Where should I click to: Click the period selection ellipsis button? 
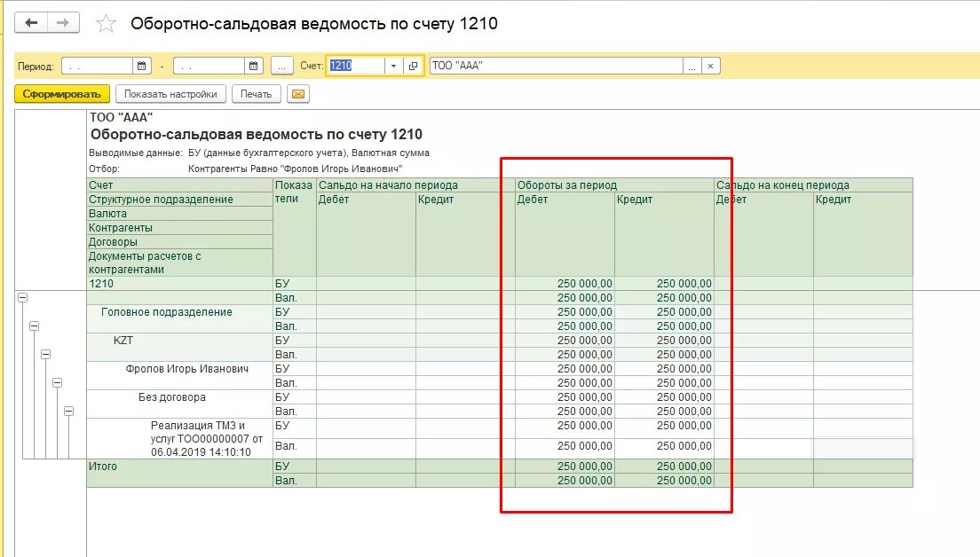click(282, 66)
